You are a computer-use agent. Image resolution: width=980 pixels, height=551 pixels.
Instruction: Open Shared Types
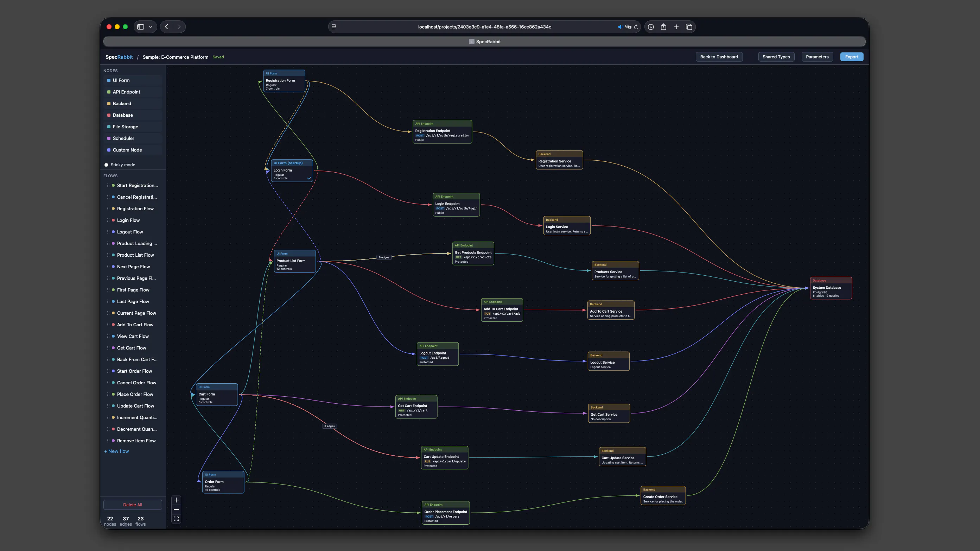776,57
